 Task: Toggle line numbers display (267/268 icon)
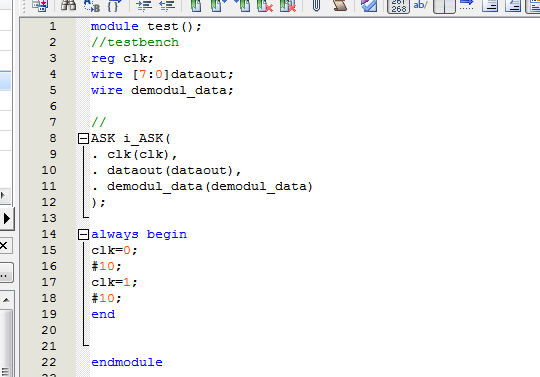pos(398,6)
